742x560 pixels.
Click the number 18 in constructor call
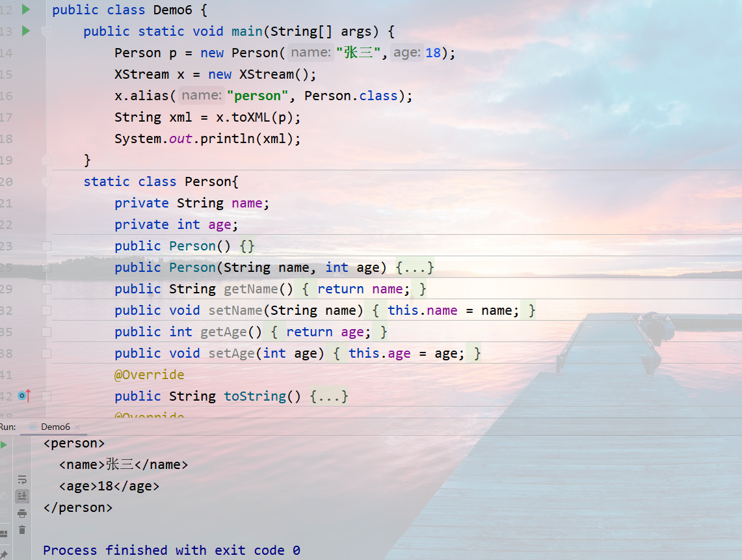433,53
